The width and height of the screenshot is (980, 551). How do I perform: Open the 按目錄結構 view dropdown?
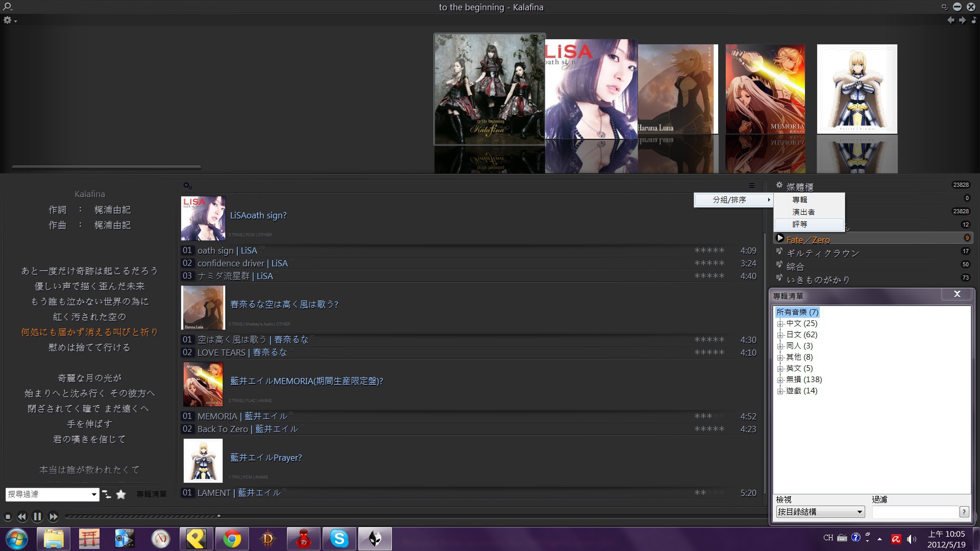click(x=860, y=512)
